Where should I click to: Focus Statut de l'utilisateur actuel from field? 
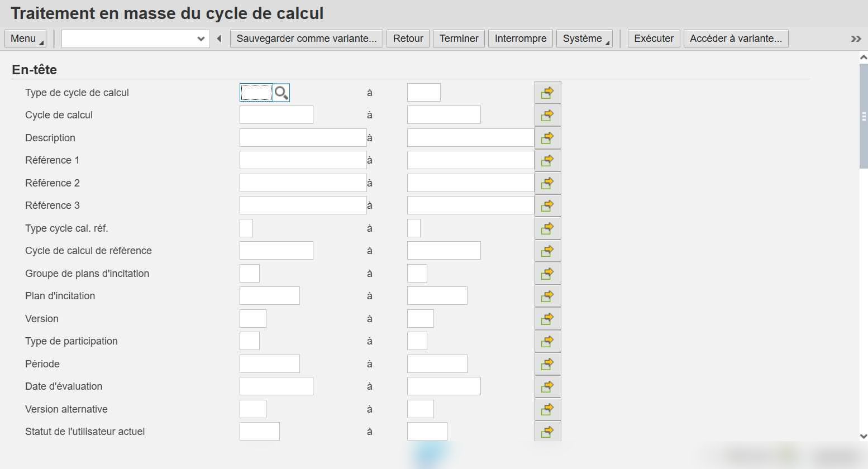pos(260,432)
